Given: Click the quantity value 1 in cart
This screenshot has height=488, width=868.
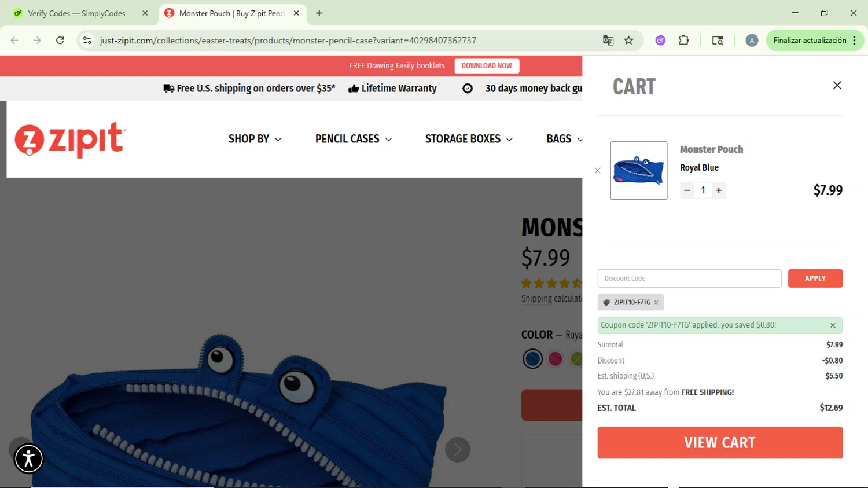Looking at the screenshot, I should click(703, 190).
